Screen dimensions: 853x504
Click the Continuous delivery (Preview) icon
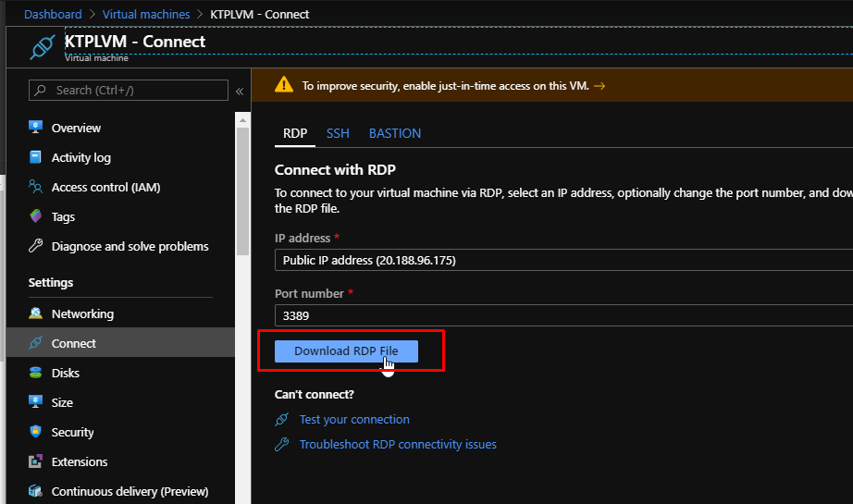35,491
